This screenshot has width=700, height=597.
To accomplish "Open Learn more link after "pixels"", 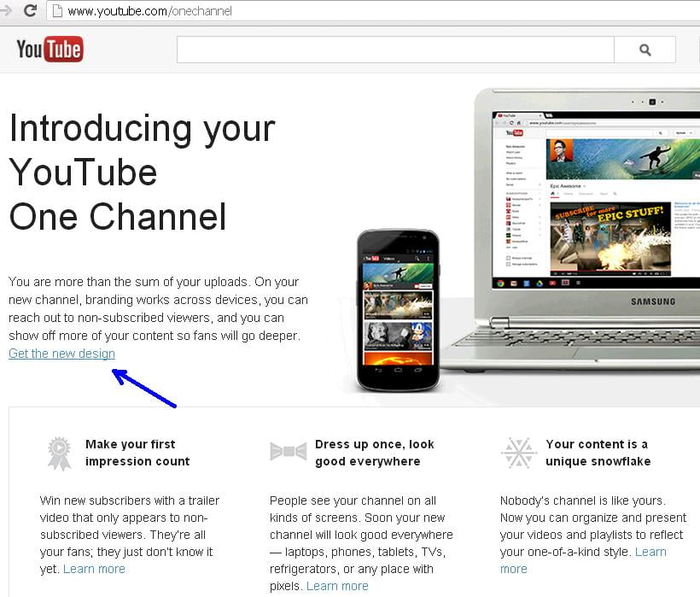I will (337, 586).
